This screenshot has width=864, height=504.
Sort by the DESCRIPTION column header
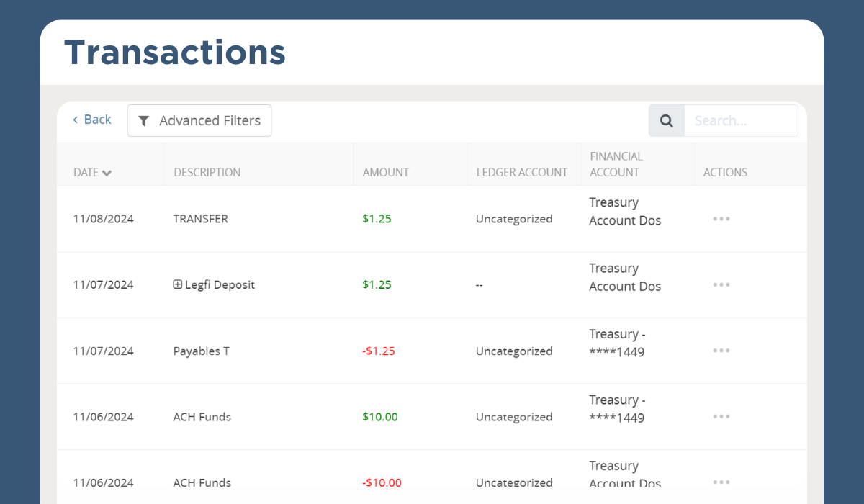[x=207, y=173]
